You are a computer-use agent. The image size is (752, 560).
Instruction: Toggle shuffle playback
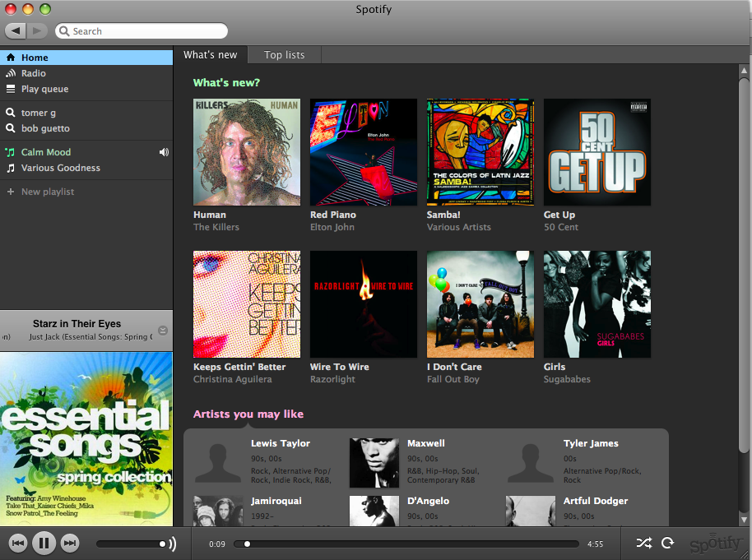(644, 543)
